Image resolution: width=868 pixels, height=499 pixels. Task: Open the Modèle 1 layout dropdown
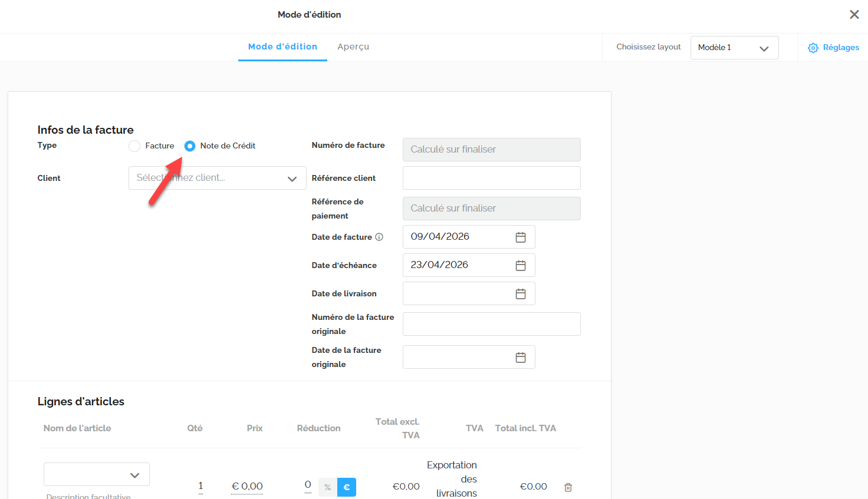(x=734, y=48)
